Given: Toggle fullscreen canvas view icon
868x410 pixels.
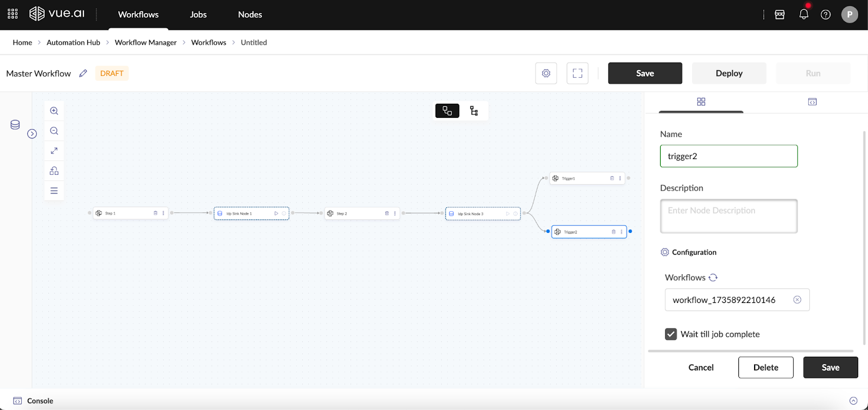Looking at the screenshot, I should [x=577, y=73].
